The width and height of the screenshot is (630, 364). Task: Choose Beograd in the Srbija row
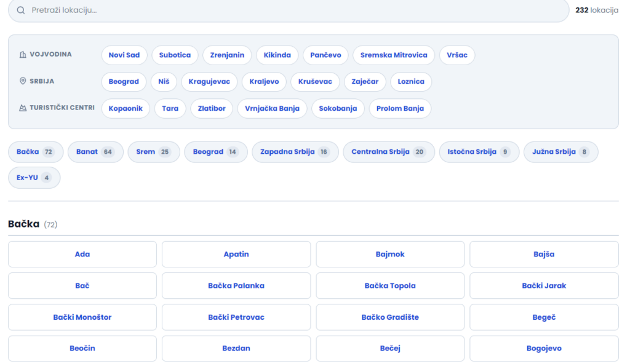124,82
